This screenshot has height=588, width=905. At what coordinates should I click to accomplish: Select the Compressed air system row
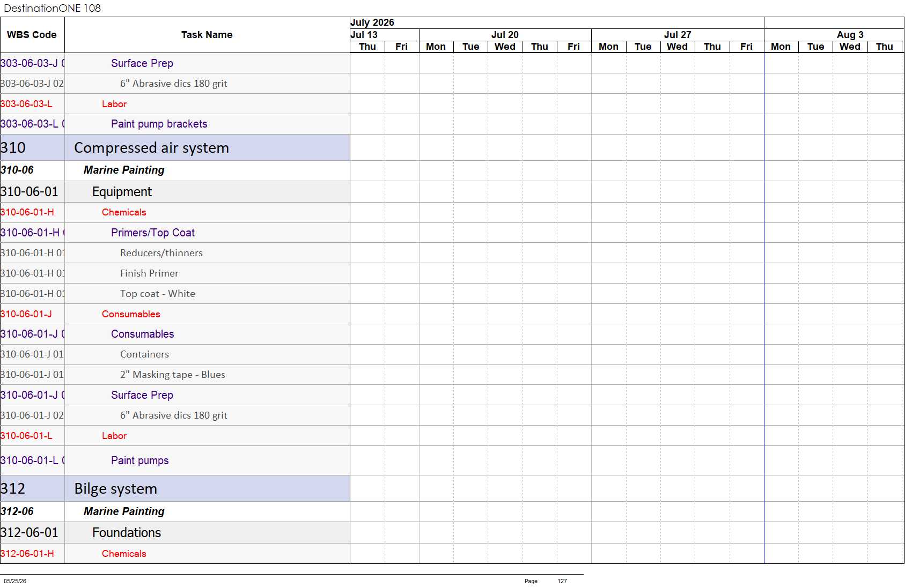coord(175,147)
